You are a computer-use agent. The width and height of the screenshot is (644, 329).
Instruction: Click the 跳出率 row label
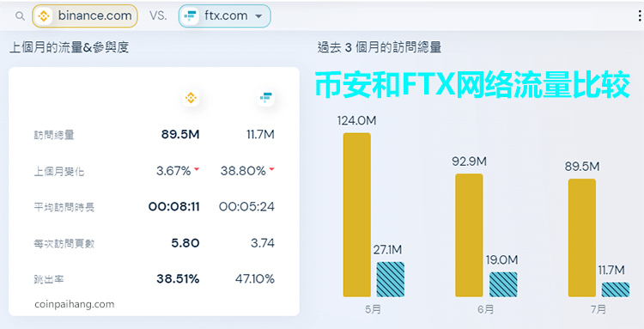tap(49, 280)
